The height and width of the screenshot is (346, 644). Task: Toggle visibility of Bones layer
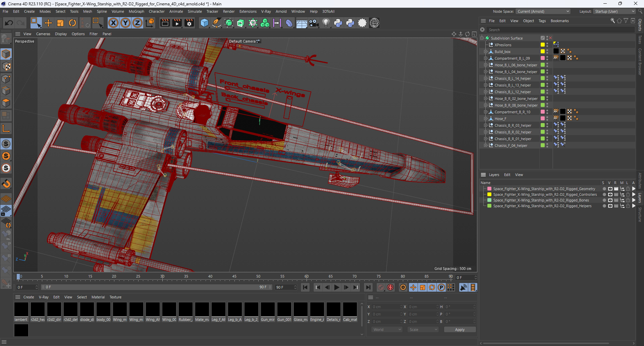610,200
